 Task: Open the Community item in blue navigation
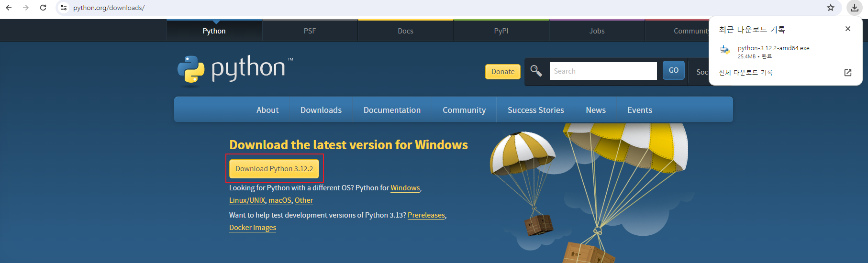tap(464, 110)
